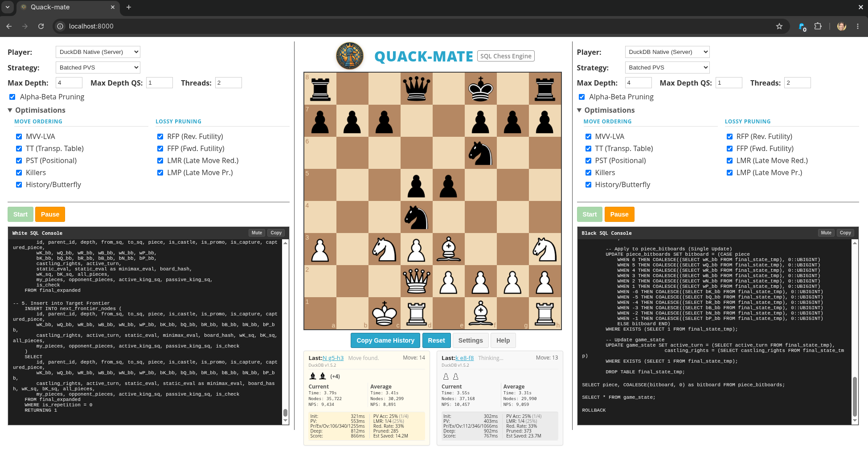
Task: Select the white king on c1
Action: [384, 313]
